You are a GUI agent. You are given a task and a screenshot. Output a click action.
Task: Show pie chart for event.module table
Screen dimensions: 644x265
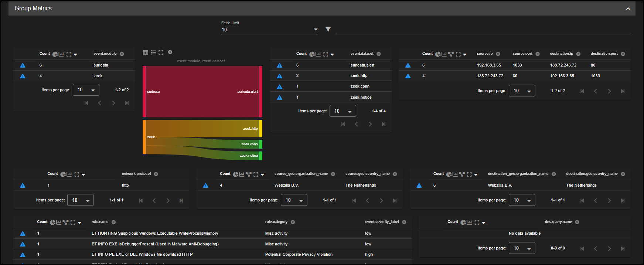pyautogui.click(x=55, y=54)
